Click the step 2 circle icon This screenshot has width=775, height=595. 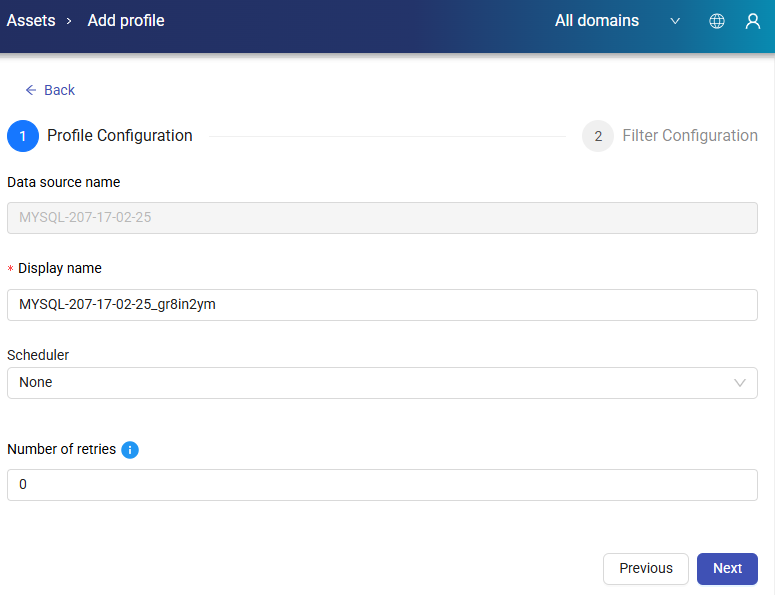(598, 136)
